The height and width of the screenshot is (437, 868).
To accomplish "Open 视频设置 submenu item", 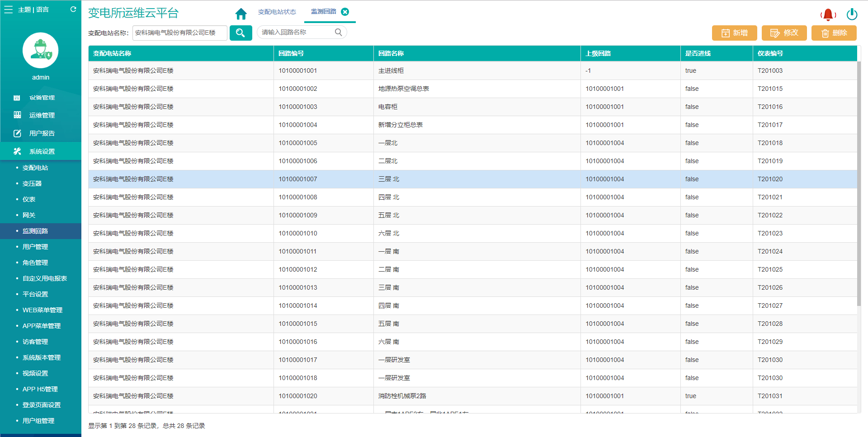I will [x=35, y=373].
